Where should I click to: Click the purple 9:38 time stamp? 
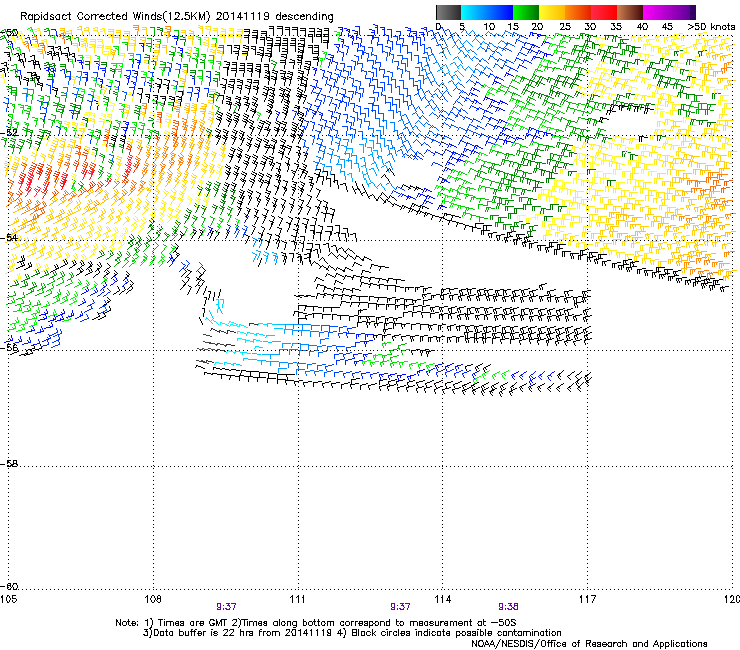[x=508, y=607]
